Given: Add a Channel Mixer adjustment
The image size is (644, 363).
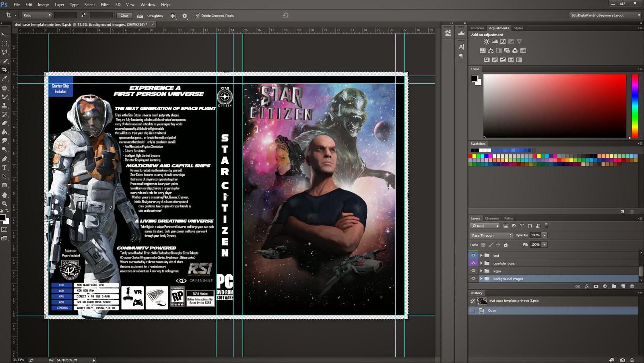Looking at the screenshot, I should (x=515, y=51).
